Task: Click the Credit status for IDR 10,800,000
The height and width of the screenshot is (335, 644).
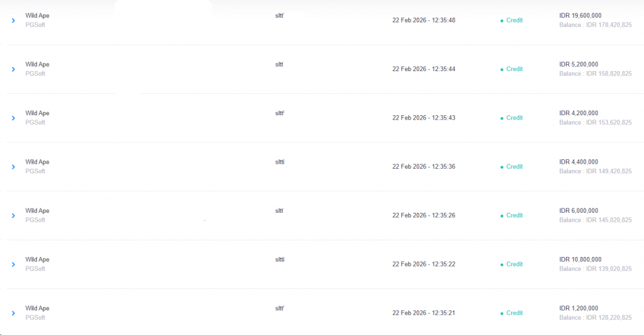Action: 514,264
